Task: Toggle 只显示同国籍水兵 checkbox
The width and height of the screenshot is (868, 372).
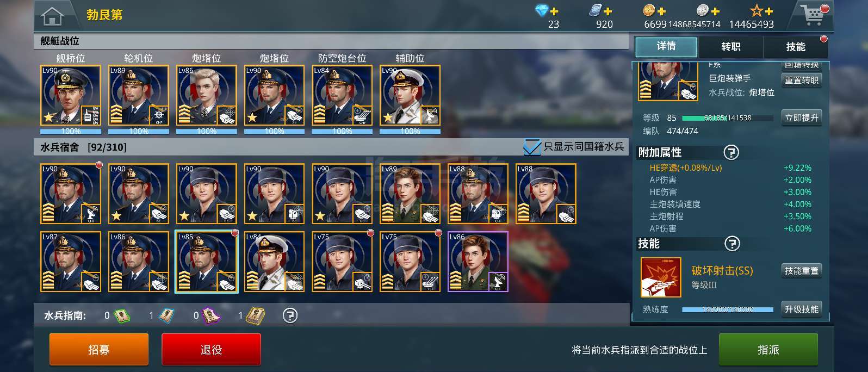Action: click(531, 147)
